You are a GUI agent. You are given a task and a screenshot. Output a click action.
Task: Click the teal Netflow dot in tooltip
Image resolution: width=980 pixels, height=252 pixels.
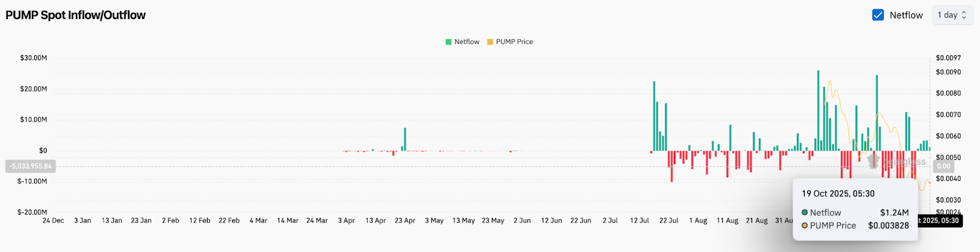(805, 213)
